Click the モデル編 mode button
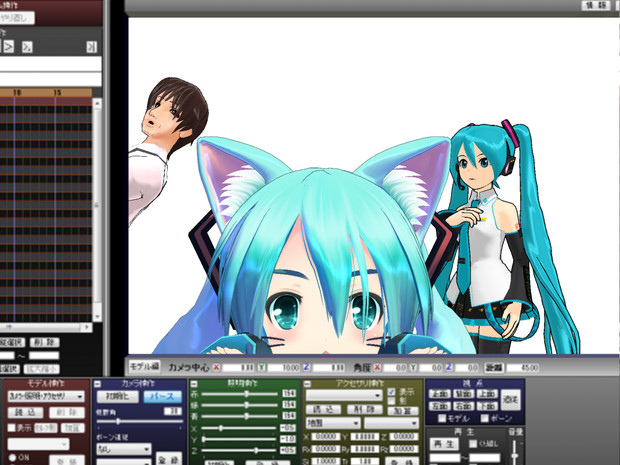 145,367
